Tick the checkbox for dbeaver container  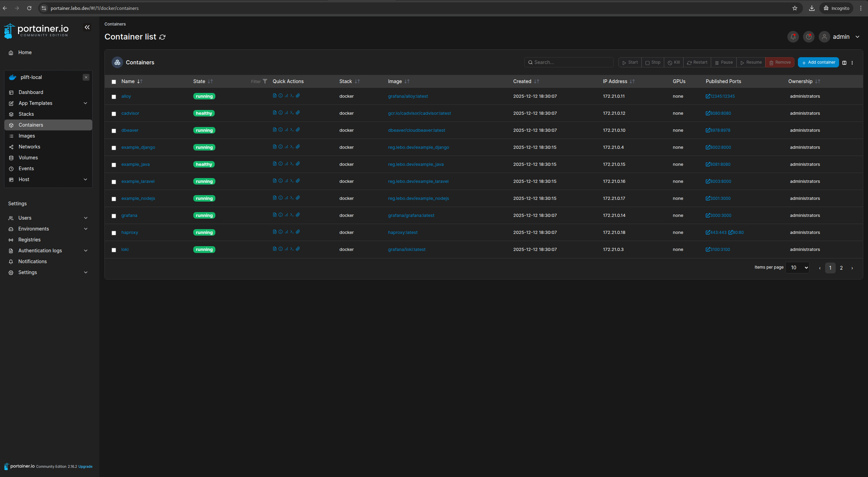pyautogui.click(x=114, y=131)
